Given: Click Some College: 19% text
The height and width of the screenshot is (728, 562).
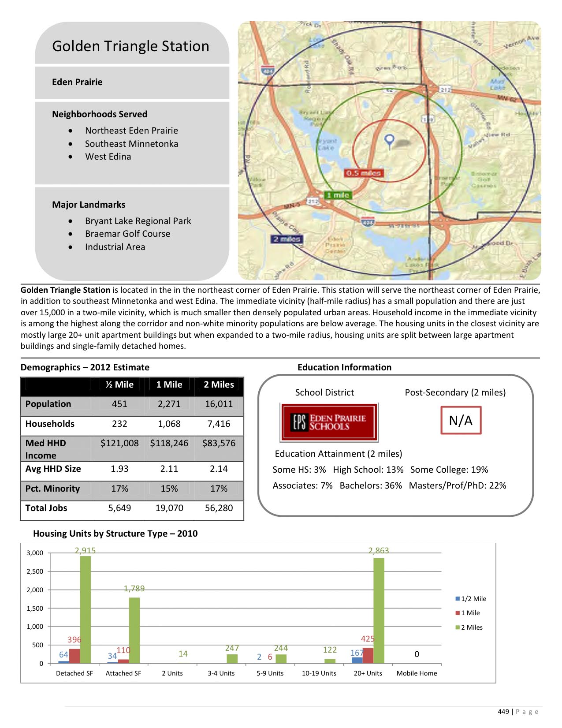Looking at the screenshot, I should click(449, 470).
